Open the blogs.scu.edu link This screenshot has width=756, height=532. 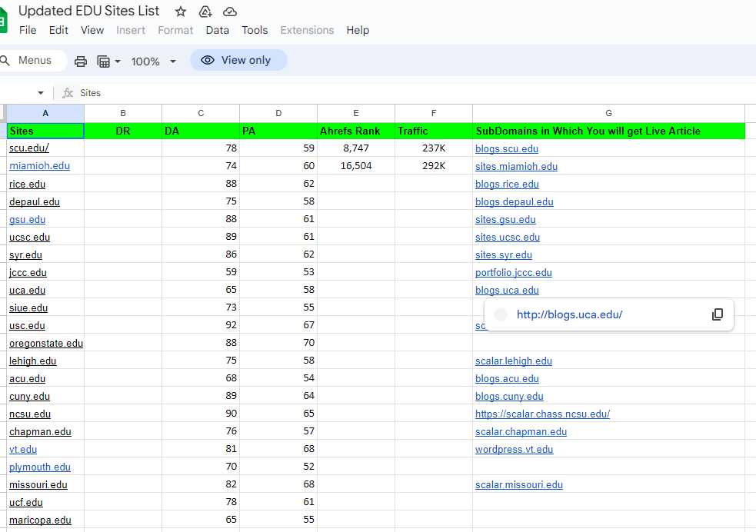point(506,149)
